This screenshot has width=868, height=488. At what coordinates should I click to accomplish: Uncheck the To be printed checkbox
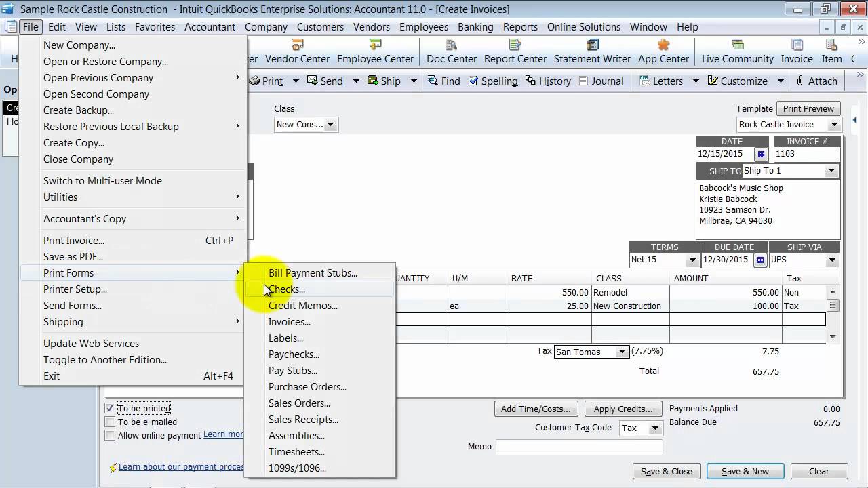[x=110, y=408]
